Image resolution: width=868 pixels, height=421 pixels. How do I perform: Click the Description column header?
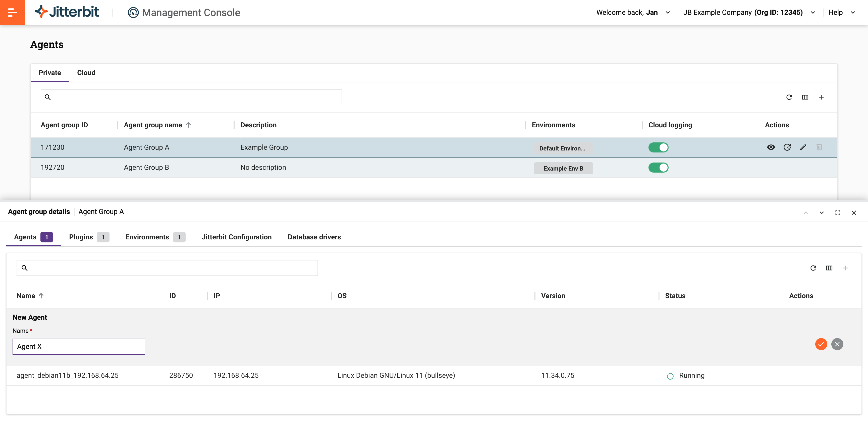258,125
